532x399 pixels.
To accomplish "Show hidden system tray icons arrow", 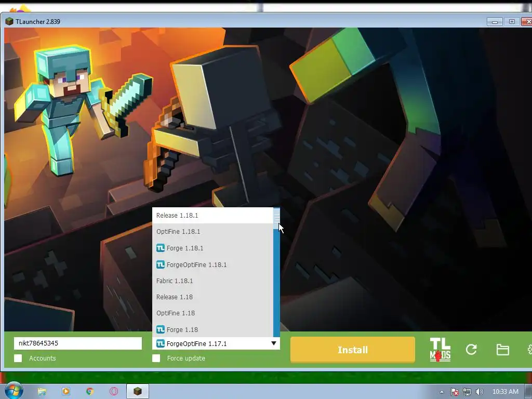I will (442, 392).
